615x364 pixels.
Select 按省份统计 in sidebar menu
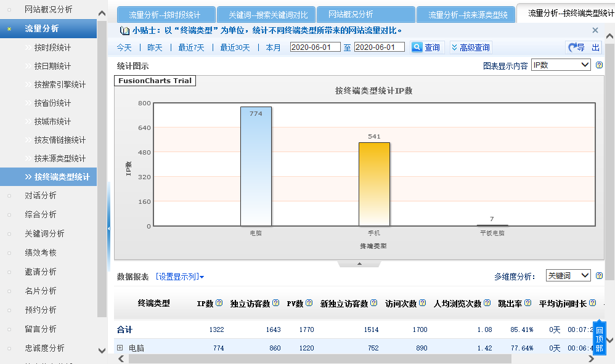point(52,103)
